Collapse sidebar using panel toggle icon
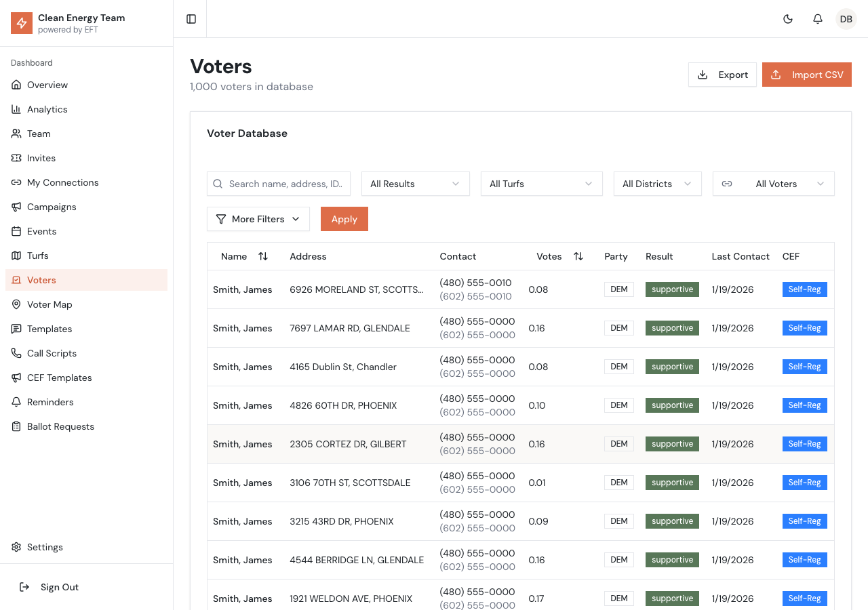This screenshot has width=868, height=610. (191, 19)
